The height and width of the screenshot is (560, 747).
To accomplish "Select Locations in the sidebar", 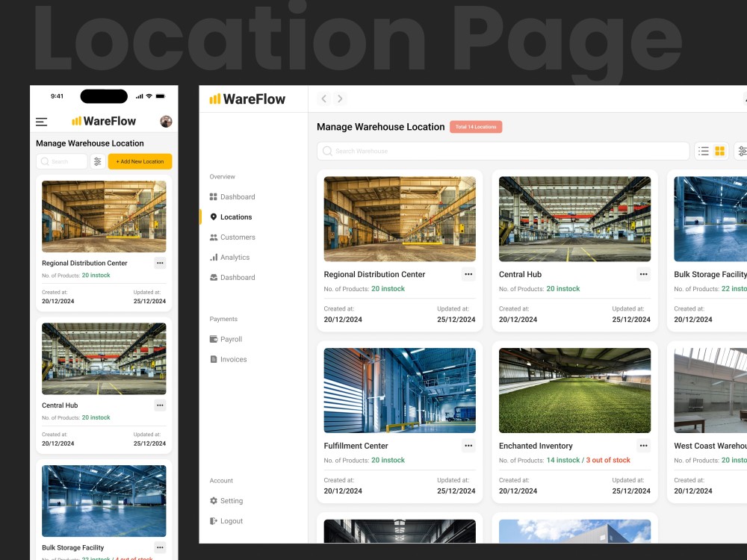I will [231, 217].
